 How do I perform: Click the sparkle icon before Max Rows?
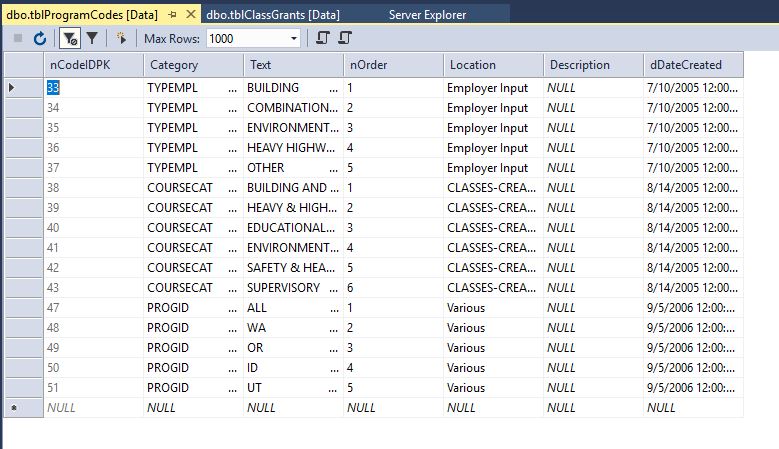click(x=122, y=38)
